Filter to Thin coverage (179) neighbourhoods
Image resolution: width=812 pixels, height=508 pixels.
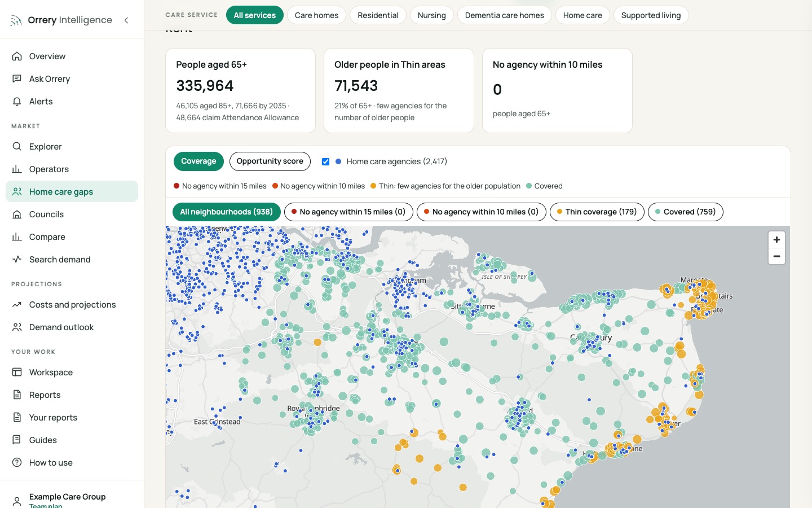click(x=597, y=212)
